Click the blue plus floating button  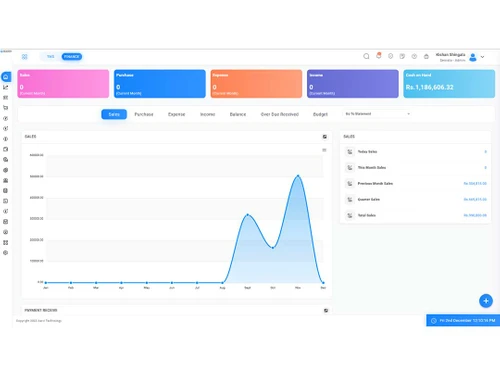point(486,301)
